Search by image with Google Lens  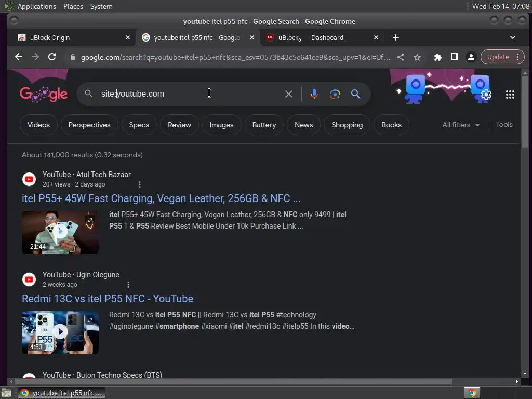[335, 94]
